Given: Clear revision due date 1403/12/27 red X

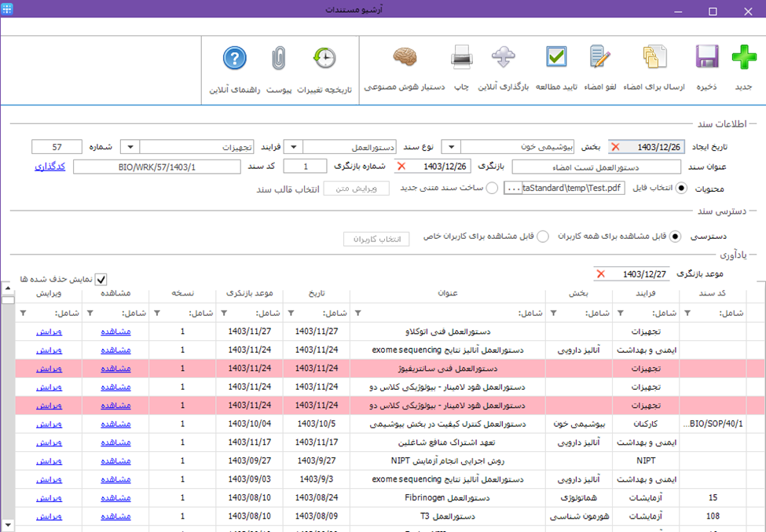Looking at the screenshot, I should (601, 274).
